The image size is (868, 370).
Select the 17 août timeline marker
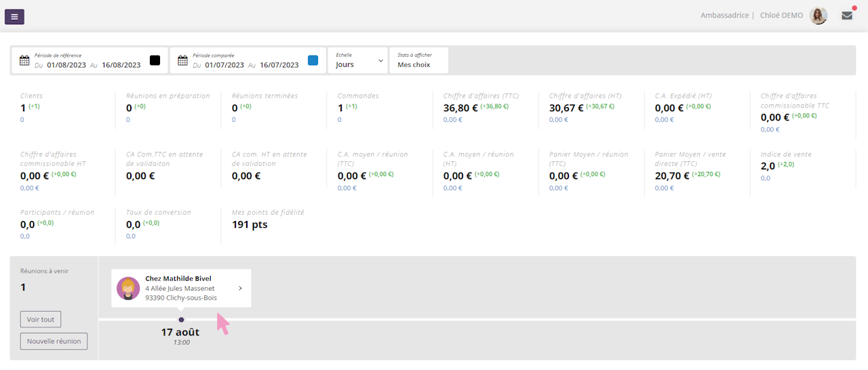tap(181, 319)
